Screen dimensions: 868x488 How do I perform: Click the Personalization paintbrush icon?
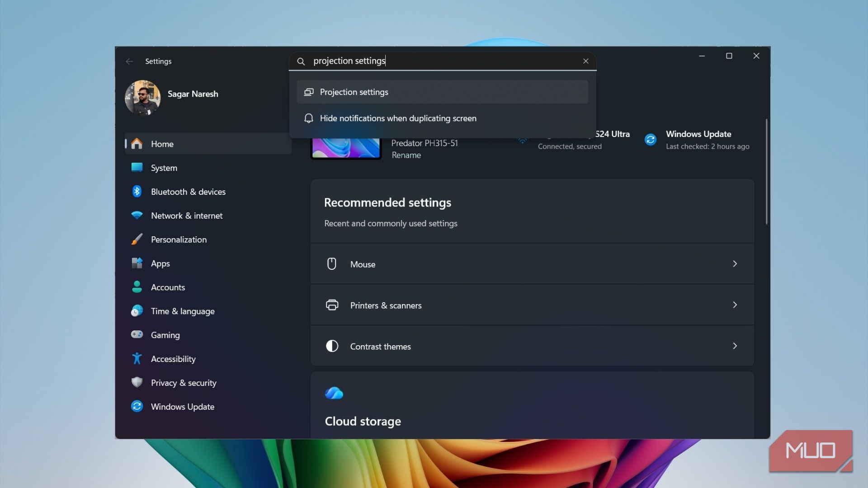(137, 239)
